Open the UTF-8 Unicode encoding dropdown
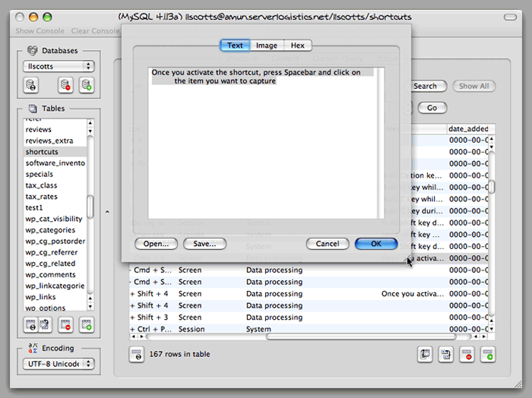This screenshot has width=532, height=398. 59,364
